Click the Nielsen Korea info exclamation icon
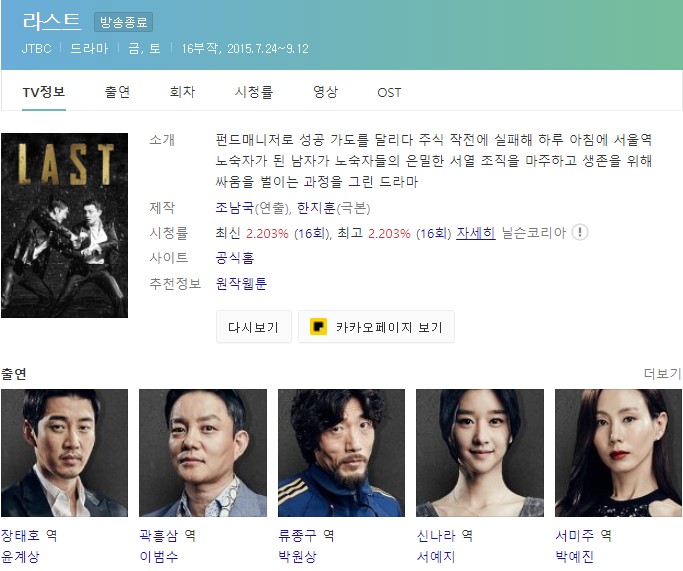Image resolution: width=683 pixels, height=571 pixels. [x=580, y=232]
